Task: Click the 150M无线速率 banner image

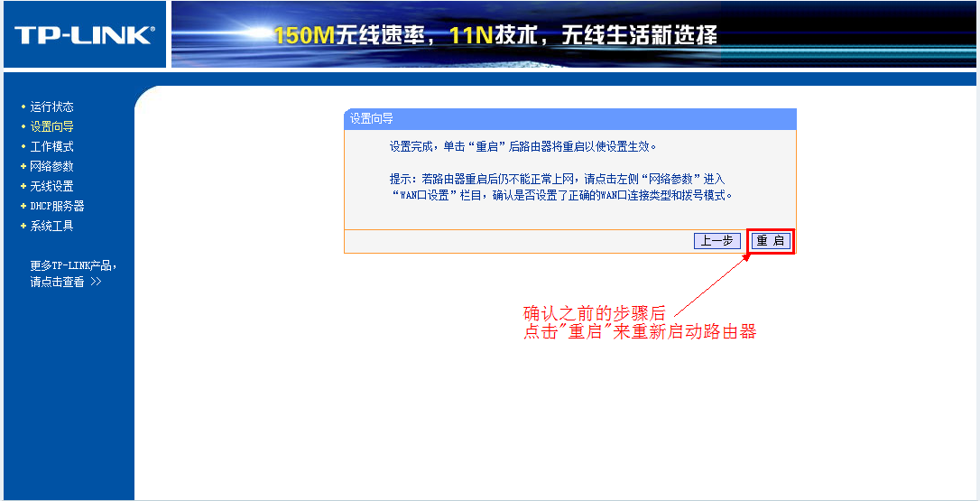Action: coord(573,34)
